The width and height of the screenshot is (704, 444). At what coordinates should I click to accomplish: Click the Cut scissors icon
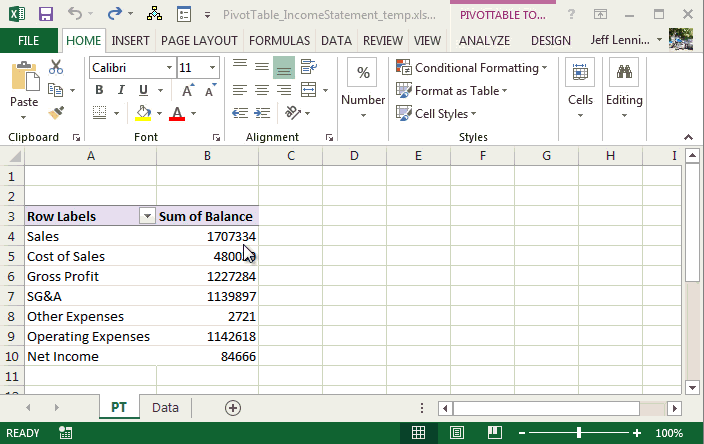tap(56, 67)
